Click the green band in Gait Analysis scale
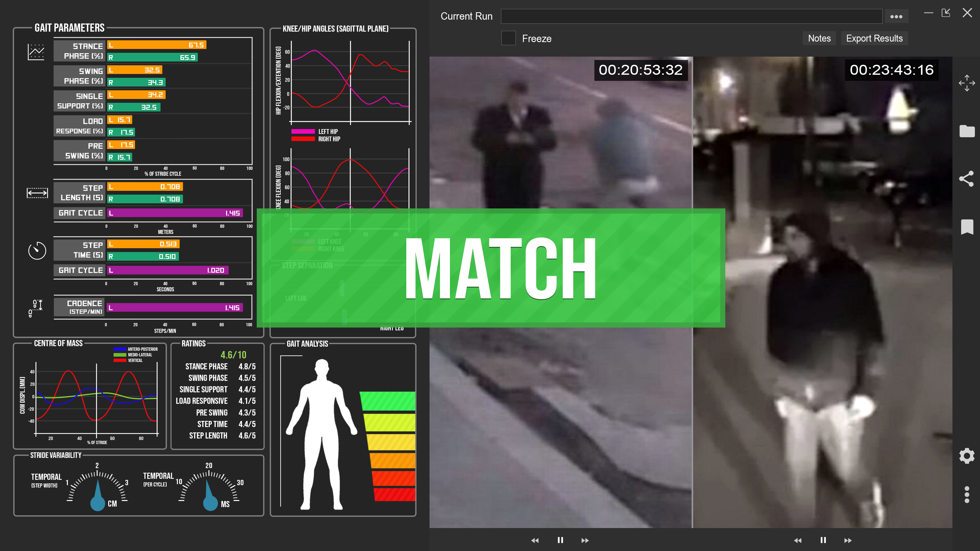980x551 pixels. 388,401
